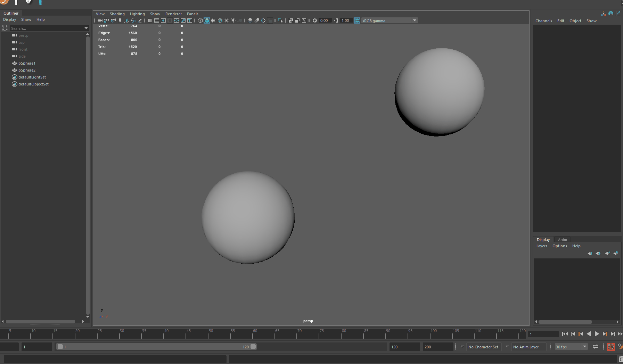623x364 pixels.
Task: Click the bookmark icon in panel toolbar
Action: (120, 20)
